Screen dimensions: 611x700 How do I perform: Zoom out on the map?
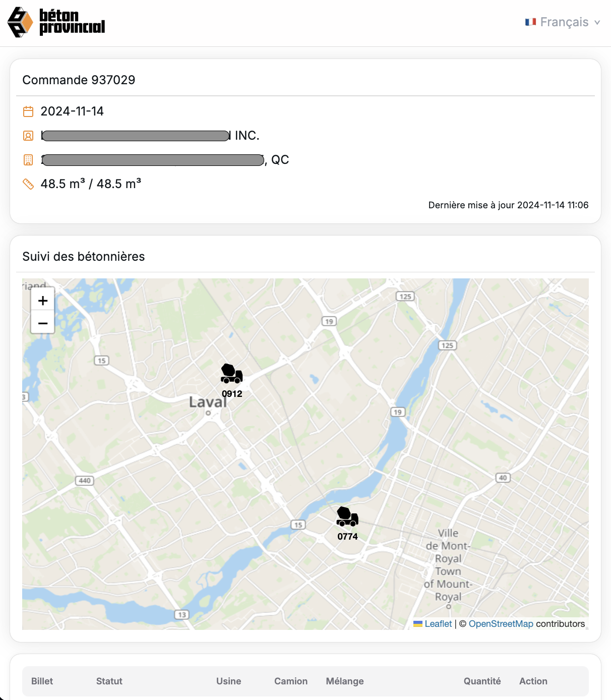[x=43, y=323]
